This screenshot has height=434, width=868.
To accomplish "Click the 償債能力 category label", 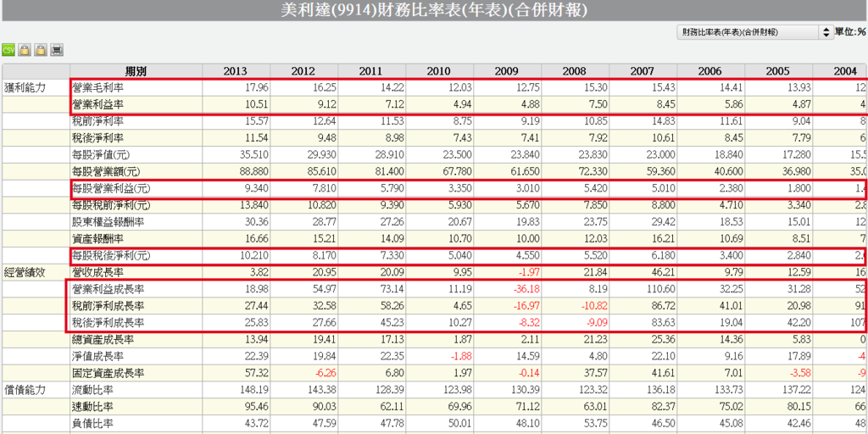I will click(x=24, y=391).
